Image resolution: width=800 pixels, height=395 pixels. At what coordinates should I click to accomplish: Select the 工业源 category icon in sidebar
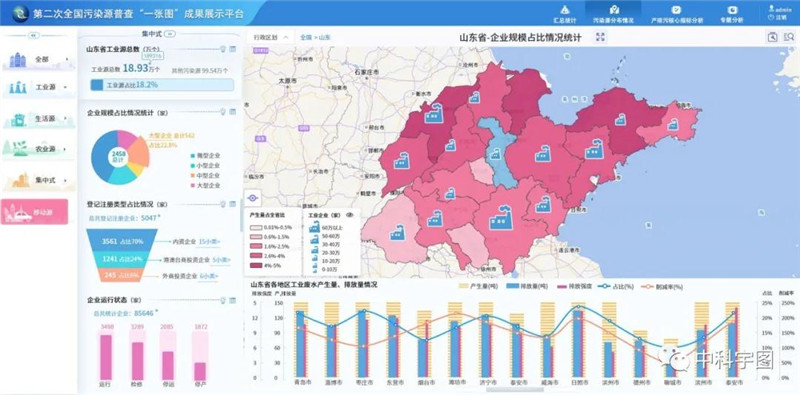[x=17, y=87]
